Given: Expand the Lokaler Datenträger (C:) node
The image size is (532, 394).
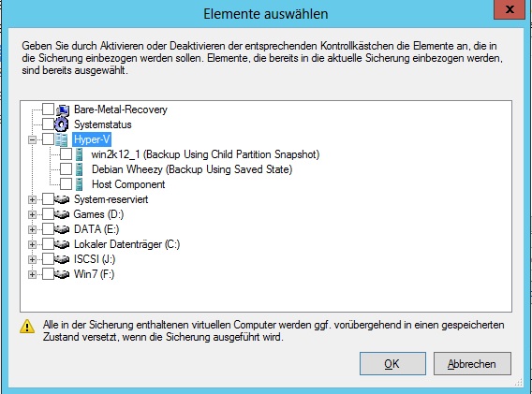Looking at the screenshot, I should pyautogui.click(x=32, y=244).
